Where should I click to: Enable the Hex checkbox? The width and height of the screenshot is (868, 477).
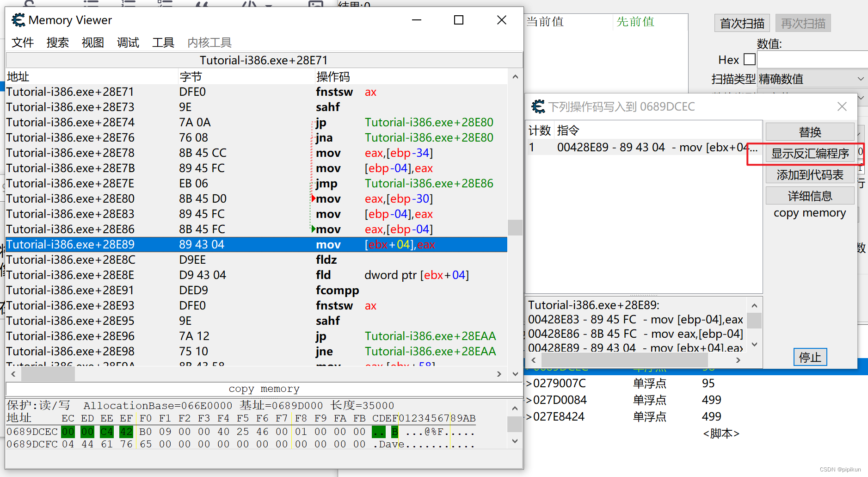point(750,59)
